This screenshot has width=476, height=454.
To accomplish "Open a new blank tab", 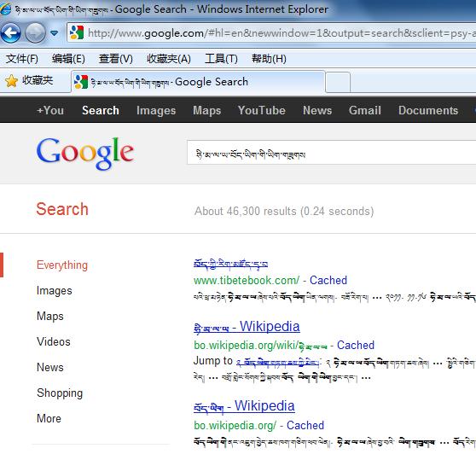I will click(x=338, y=82).
